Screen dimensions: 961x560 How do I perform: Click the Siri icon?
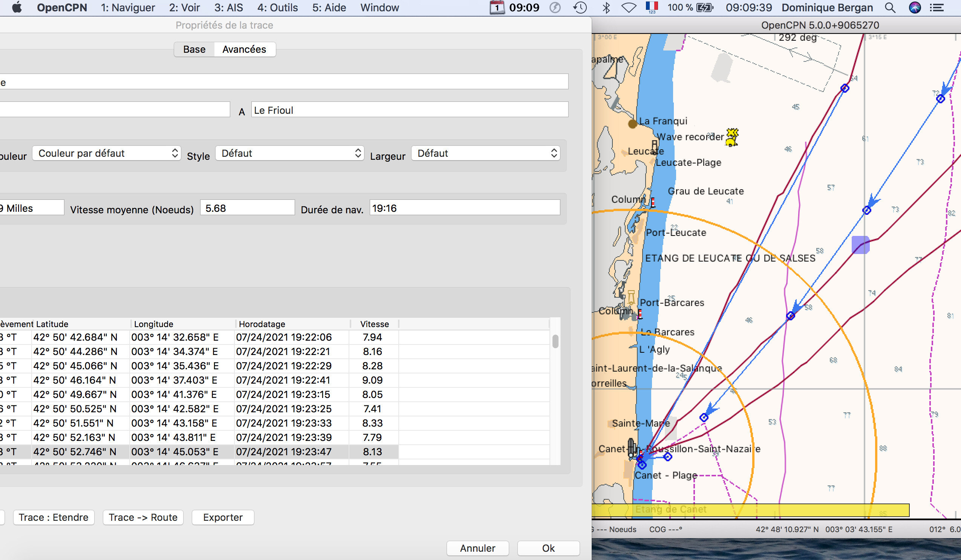coord(915,8)
